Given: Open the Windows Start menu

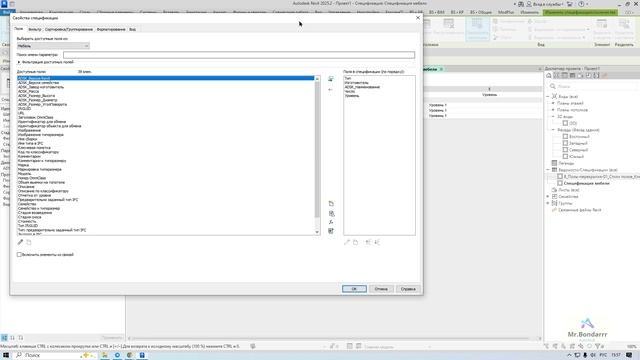Looking at the screenshot, I should coord(6,356).
